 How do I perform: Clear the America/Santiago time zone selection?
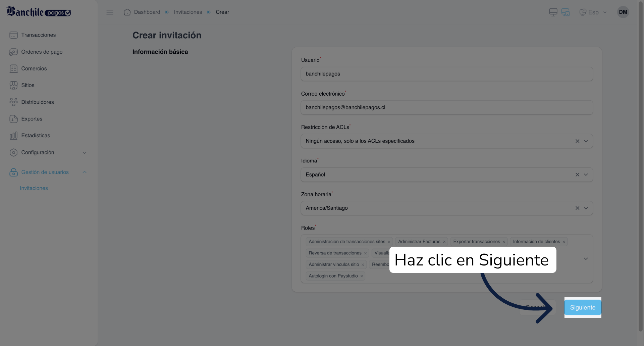577,208
